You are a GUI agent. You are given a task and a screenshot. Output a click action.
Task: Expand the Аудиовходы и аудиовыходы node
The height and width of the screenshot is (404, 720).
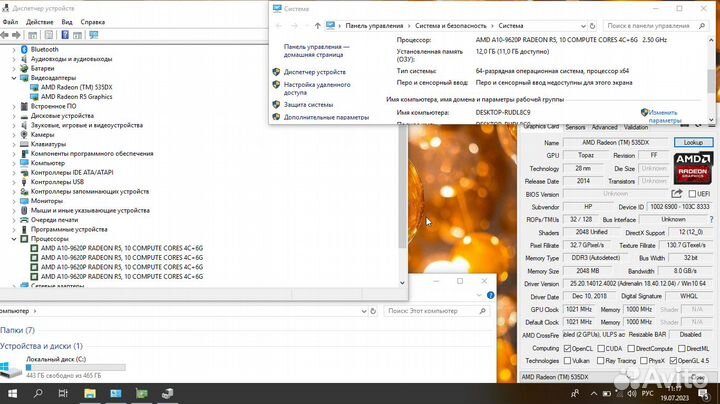point(14,59)
